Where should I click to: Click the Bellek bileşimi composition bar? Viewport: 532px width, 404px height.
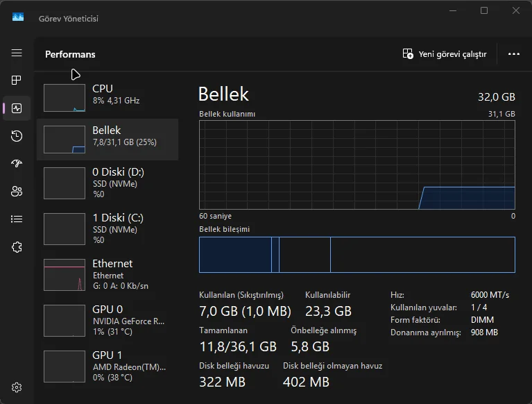(x=357, y=255)
